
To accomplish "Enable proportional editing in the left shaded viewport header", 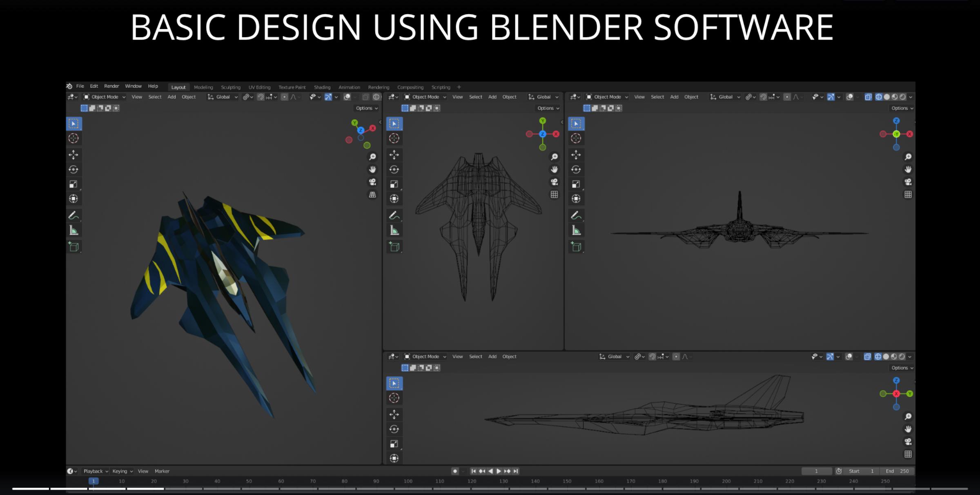I will click(x=285, y=97).
